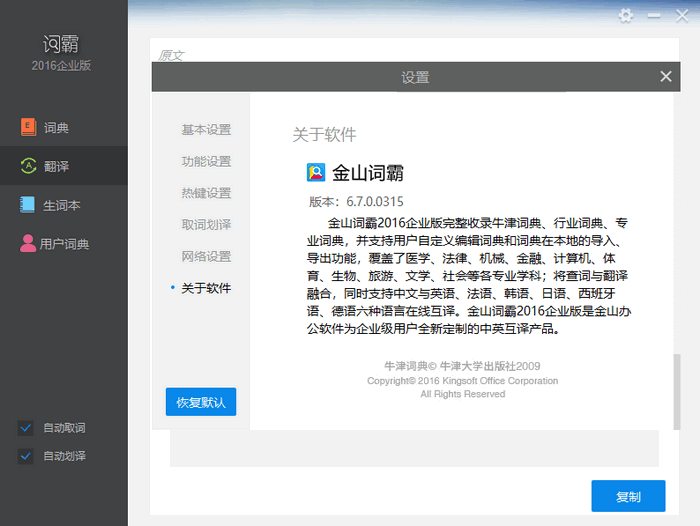This screenshot has height=526, width=700.
Task: Select the 关于软件 settings tab
Action: pos(206,288)
